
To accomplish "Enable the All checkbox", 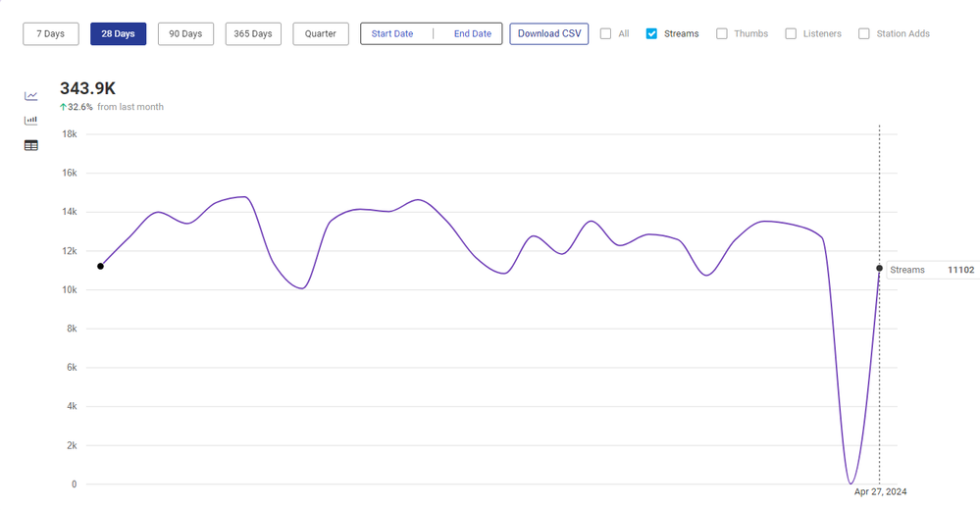I will coord(605,33).
